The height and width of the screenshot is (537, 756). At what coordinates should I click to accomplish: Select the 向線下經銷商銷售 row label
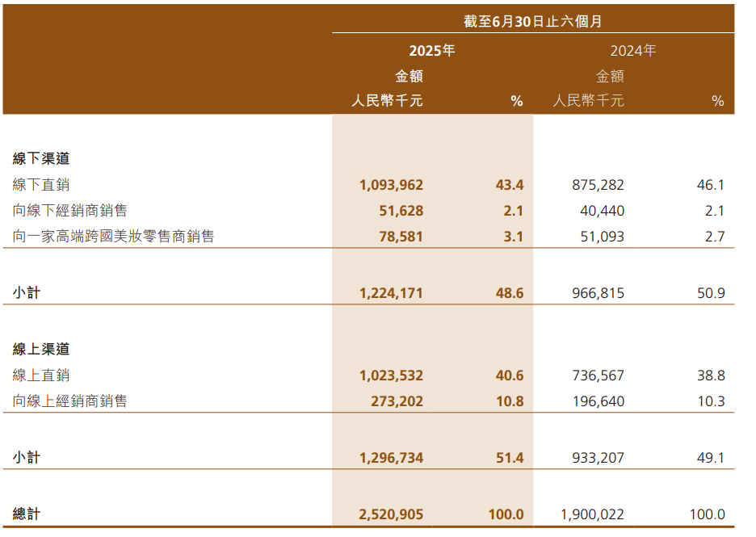[70, 211]
